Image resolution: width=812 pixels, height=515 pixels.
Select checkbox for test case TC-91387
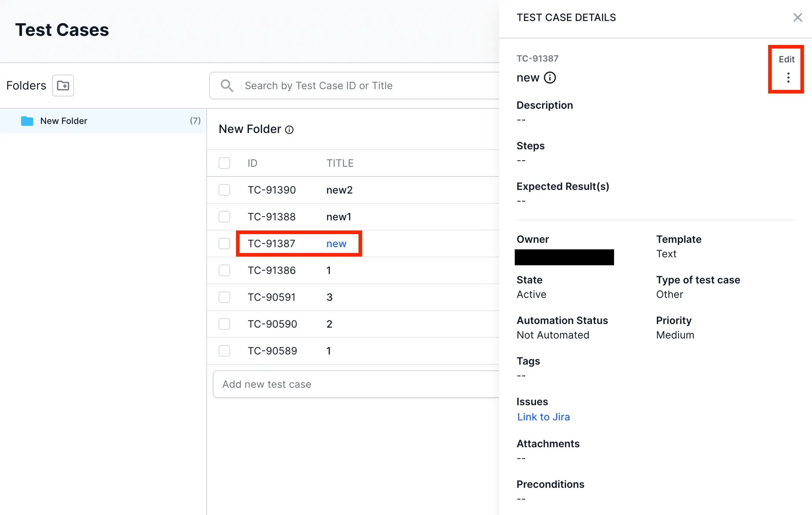(x=224, y=244)
